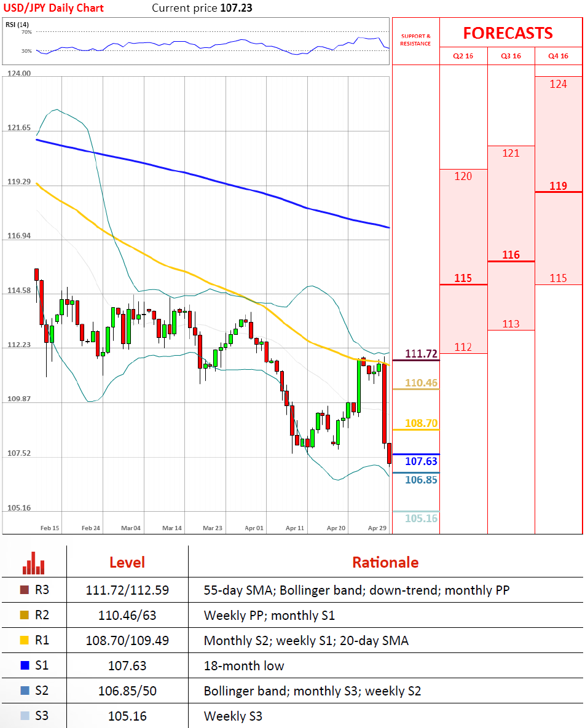Image resolution: width=585 pixels, height=728 pixels.
Task: Click the Q2 forecast low value 112
Action: coord(463,347)
